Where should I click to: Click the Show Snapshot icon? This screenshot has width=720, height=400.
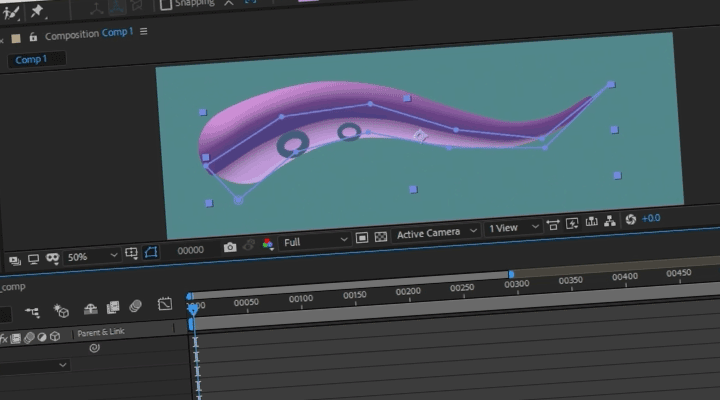(x=248, y=246)
